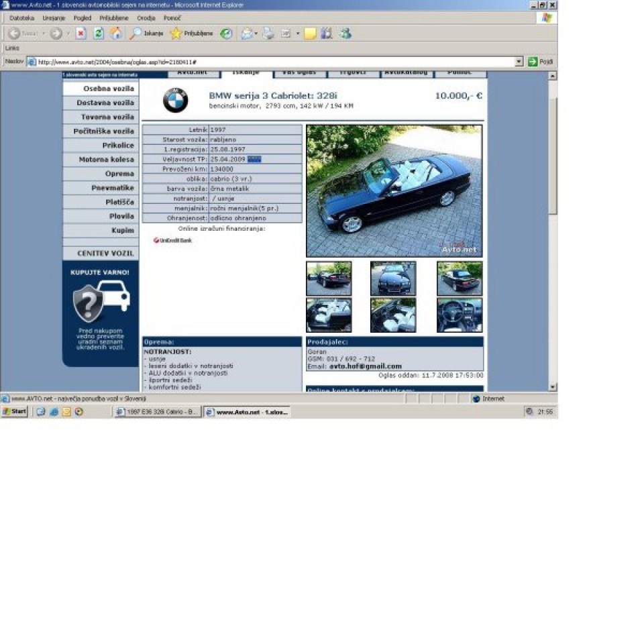Go to Home page via house icon

click(x=116, y=34)
